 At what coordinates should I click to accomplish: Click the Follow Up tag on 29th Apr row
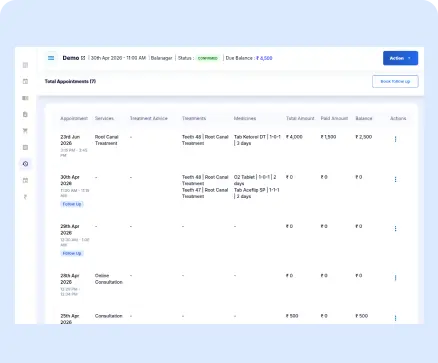tap(72, 253)
